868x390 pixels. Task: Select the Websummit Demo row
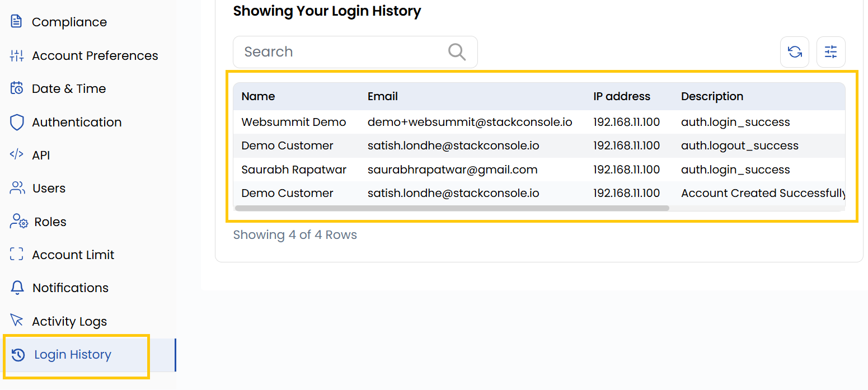click(x=293, y=121)
